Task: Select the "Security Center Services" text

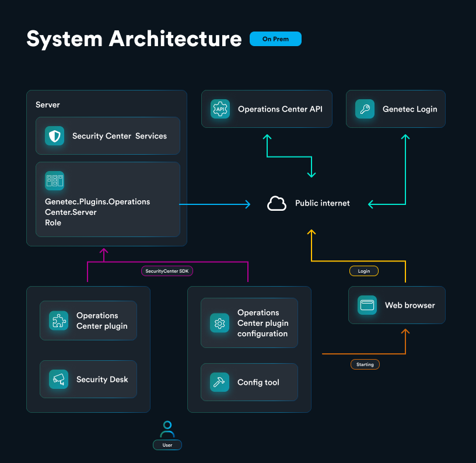Action: click(x=120, y=136)
